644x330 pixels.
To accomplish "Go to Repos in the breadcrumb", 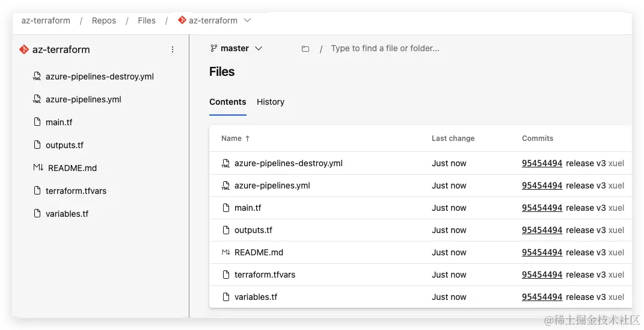I will click(104, 20).
